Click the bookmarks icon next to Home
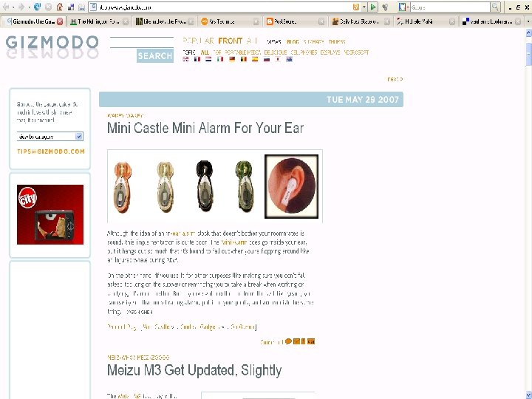Screen dimensions: 532x399 (x=71, y=7)
